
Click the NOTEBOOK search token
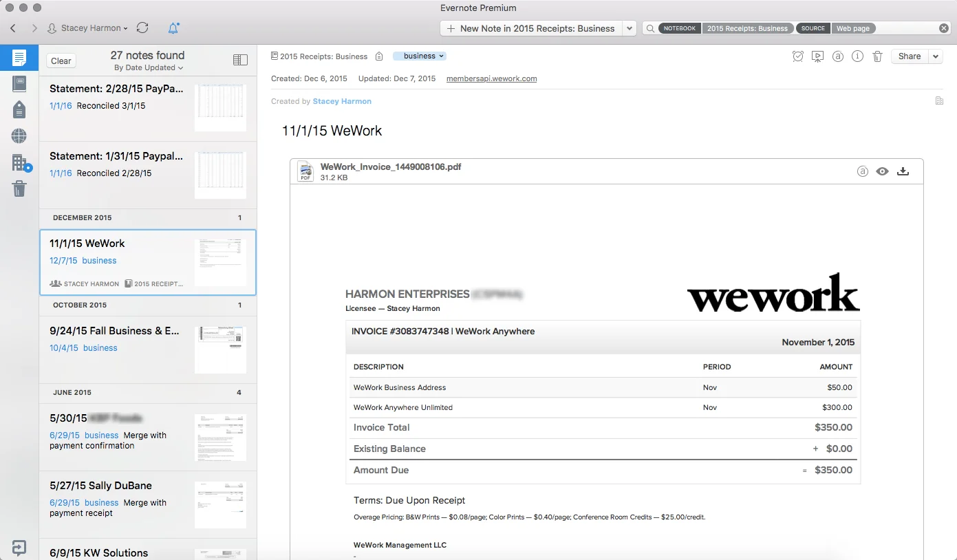pyautogui.click(x=680, y=28)
